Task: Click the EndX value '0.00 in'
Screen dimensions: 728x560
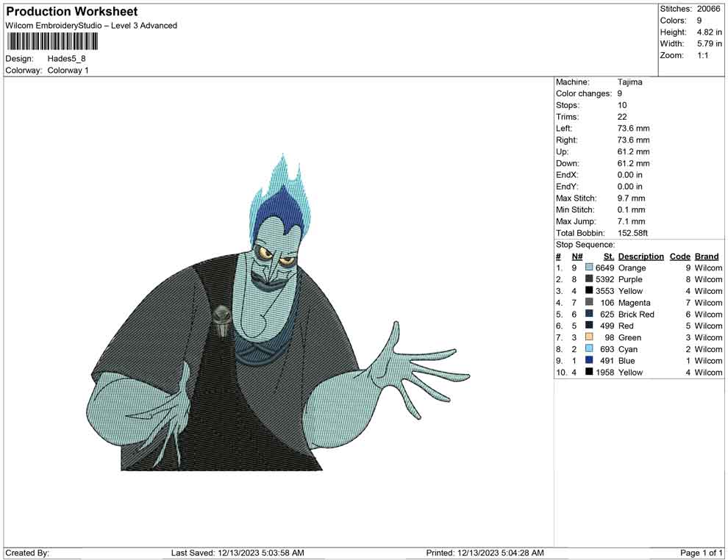Action: pyautogui.click(x=629, y=175)
